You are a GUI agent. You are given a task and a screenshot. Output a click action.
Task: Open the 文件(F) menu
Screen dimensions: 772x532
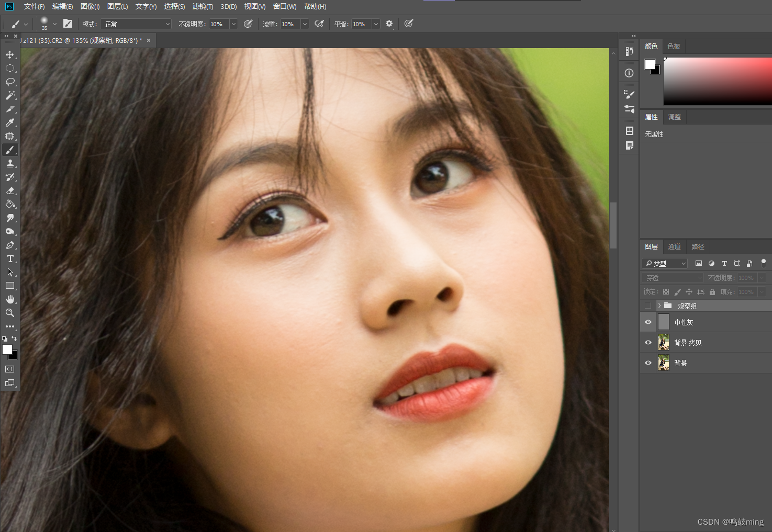(35, 6)
